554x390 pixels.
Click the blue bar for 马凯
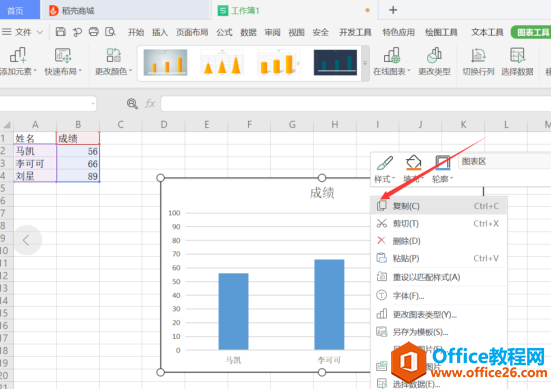click(234, 312)
